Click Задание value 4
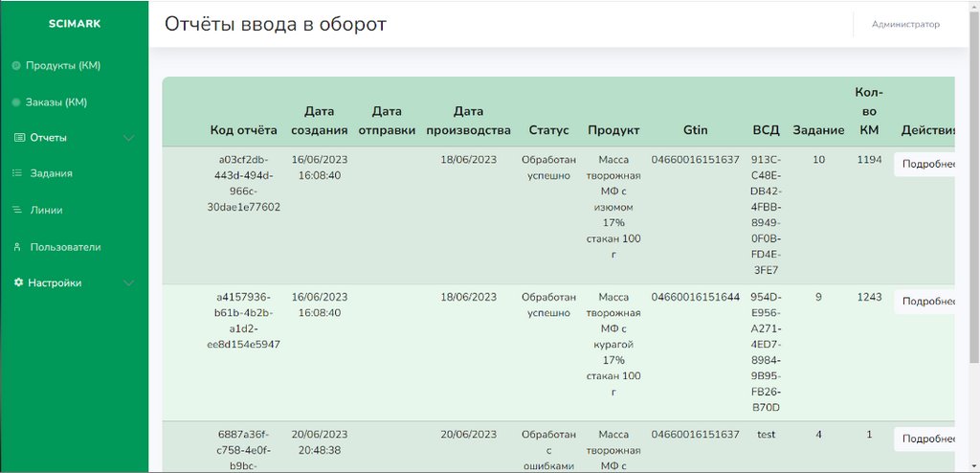980x473 pixels. coord(819,434)
